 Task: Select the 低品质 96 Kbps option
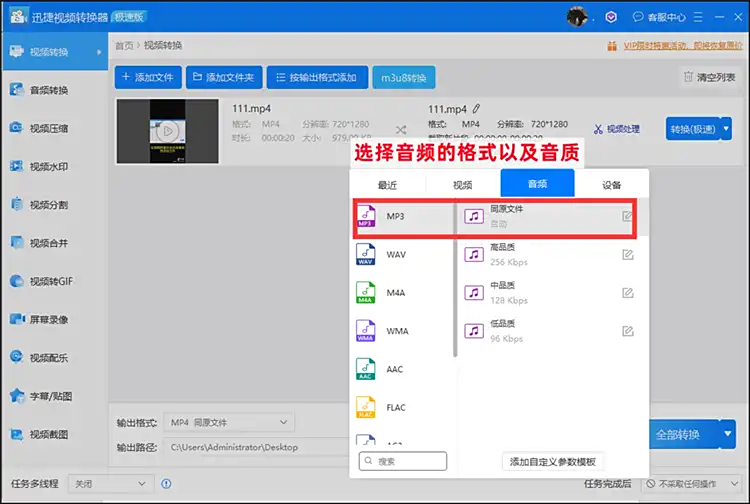[540, 332]
